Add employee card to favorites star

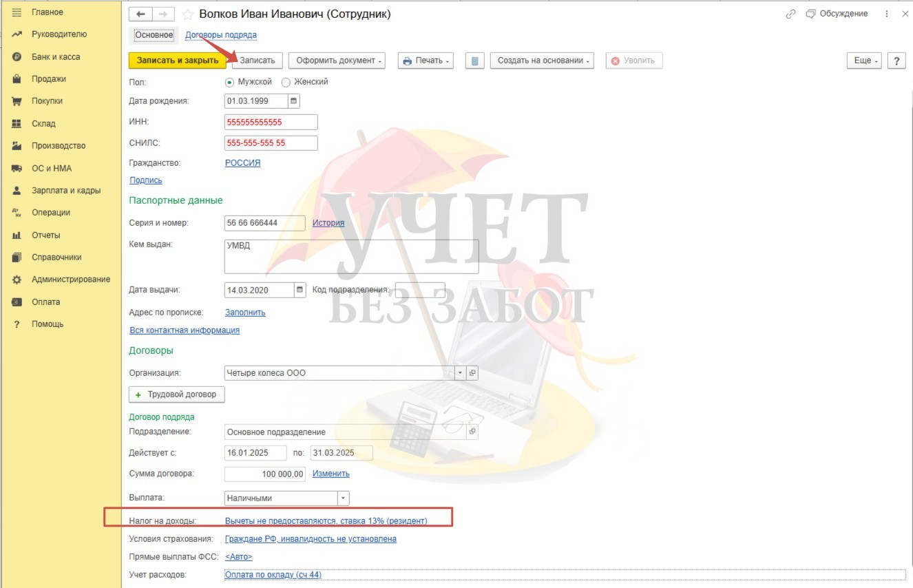(187, 14)
